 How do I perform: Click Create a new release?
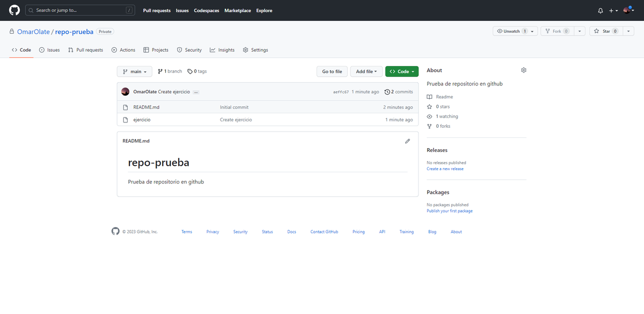pyautogui.click(x=445, y=169)
